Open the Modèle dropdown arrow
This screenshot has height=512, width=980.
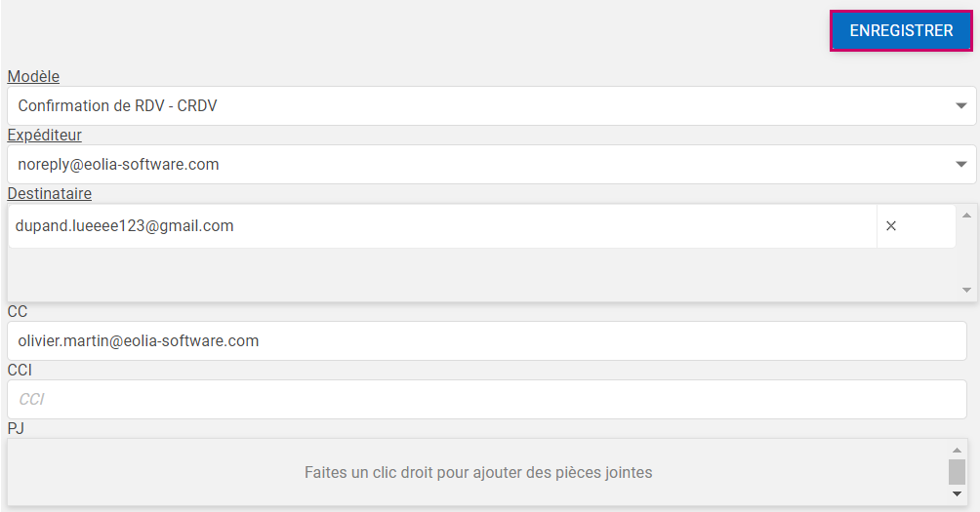click(960, 106)
